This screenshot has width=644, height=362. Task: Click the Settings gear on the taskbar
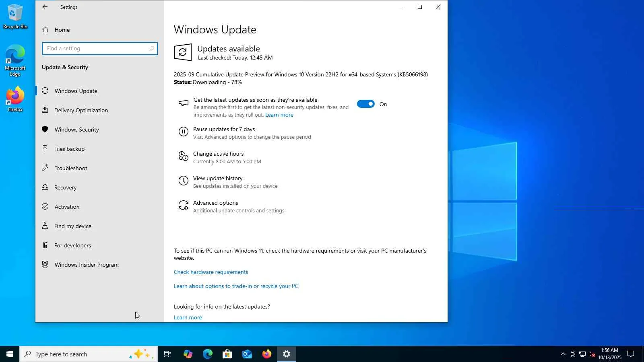287,354
